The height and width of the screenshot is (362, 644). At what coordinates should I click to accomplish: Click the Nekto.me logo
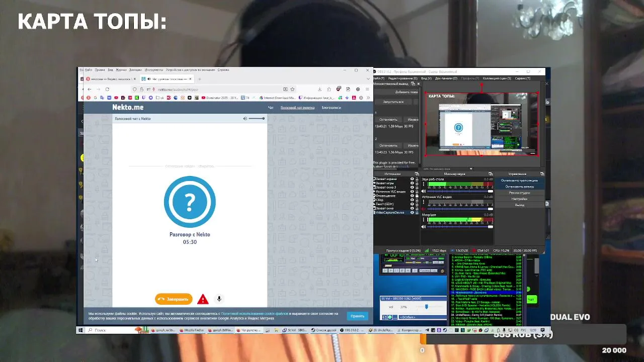coord(128,107)
